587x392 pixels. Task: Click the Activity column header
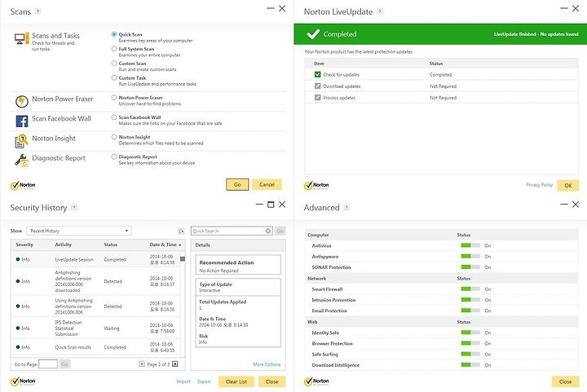click(64, 244)
